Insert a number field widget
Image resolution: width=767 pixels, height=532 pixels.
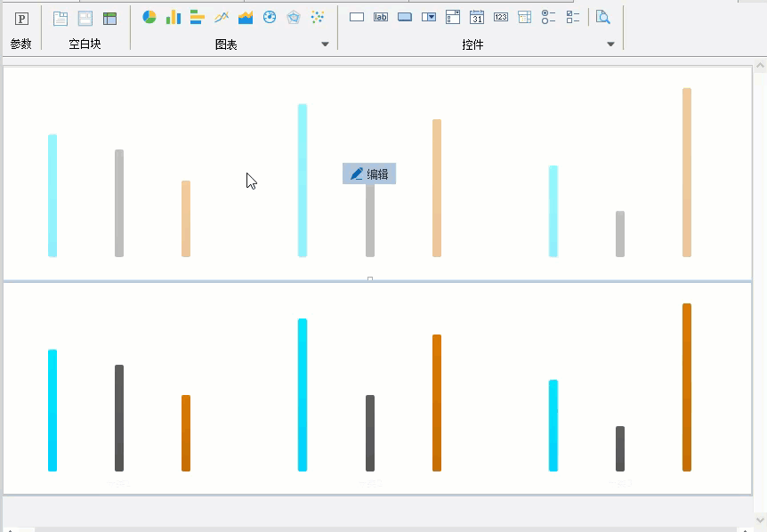pos(501,17)
